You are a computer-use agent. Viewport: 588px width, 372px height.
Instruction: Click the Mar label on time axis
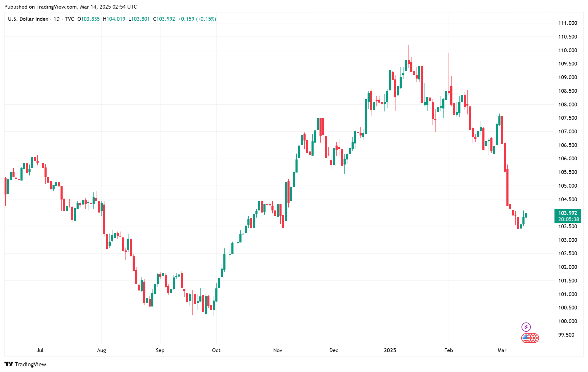(x=502, y=350)
